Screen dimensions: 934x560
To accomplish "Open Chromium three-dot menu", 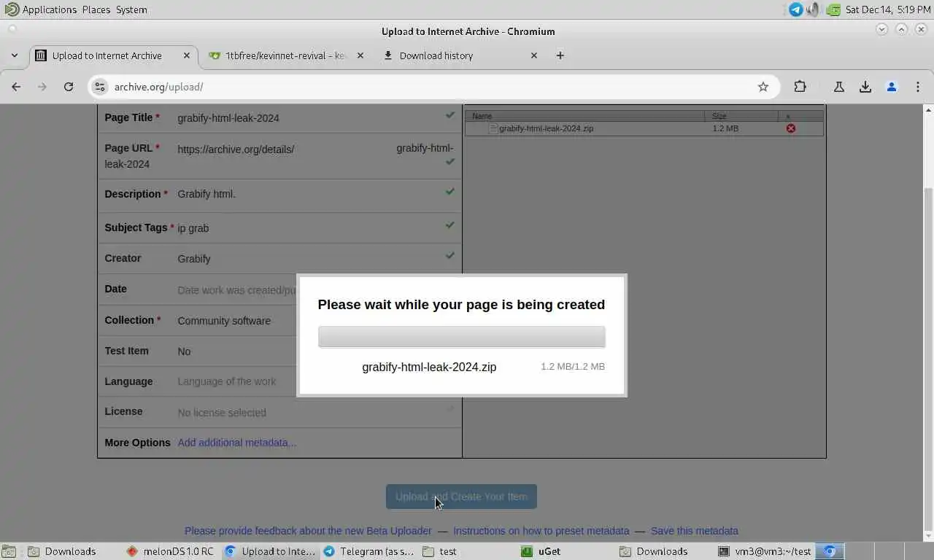I will coord(918,87).
